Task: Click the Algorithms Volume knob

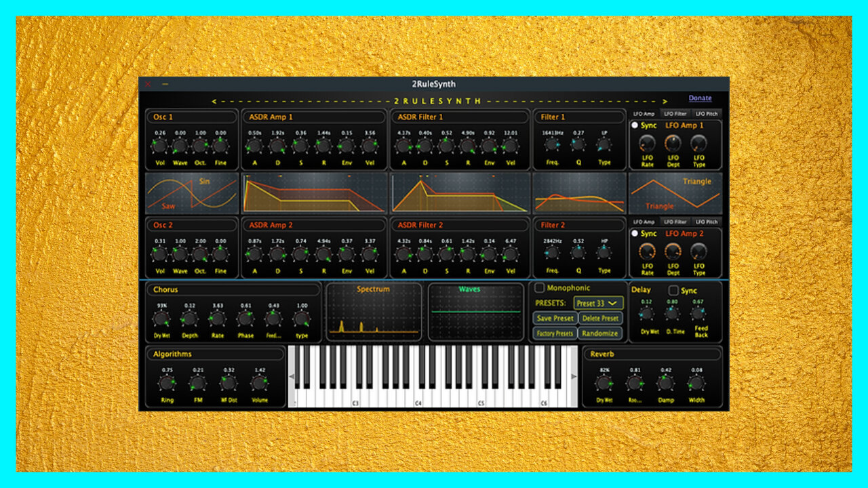Action: (x=259, y=383)
